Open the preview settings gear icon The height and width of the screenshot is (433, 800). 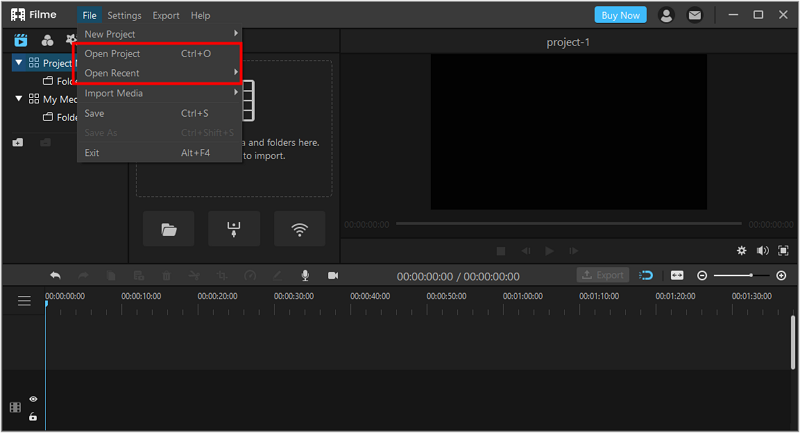coord(742,250)
